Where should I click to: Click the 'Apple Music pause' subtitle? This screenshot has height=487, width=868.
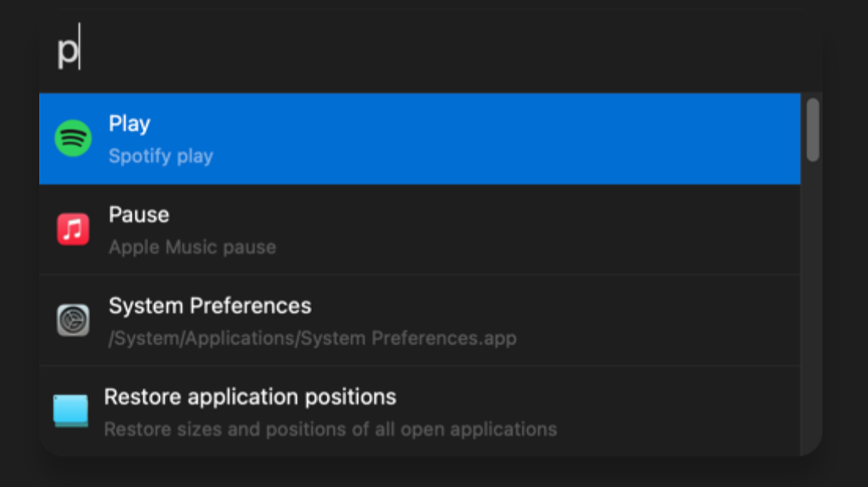point(192,247)
